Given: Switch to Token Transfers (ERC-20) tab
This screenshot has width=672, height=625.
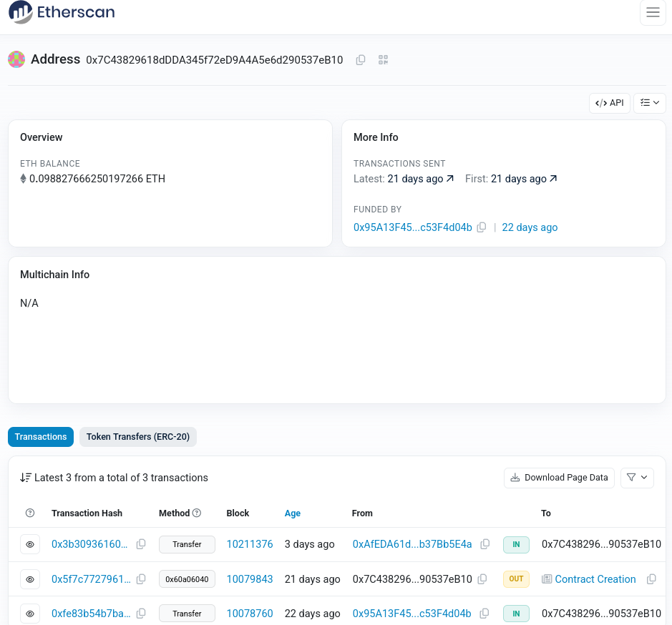Looking at the screenshot, I should pyautogui.click(x=138, y=437).
